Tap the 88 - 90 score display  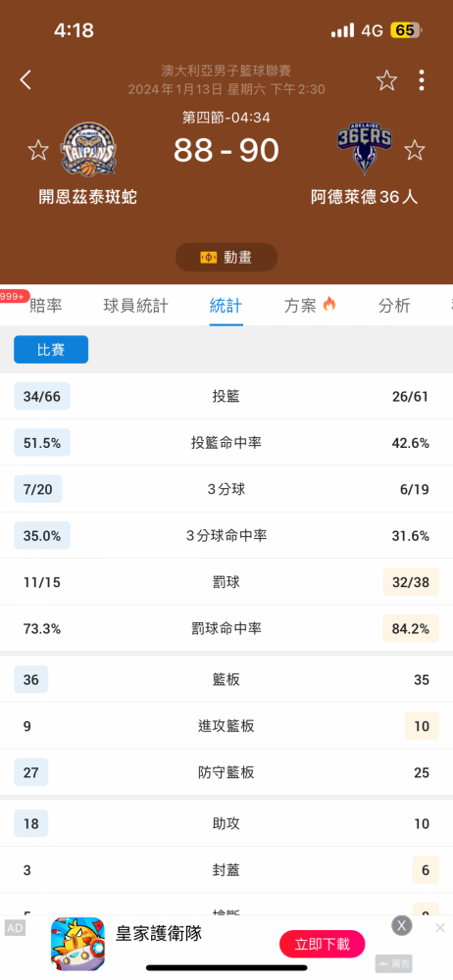(x=226, y=150)
